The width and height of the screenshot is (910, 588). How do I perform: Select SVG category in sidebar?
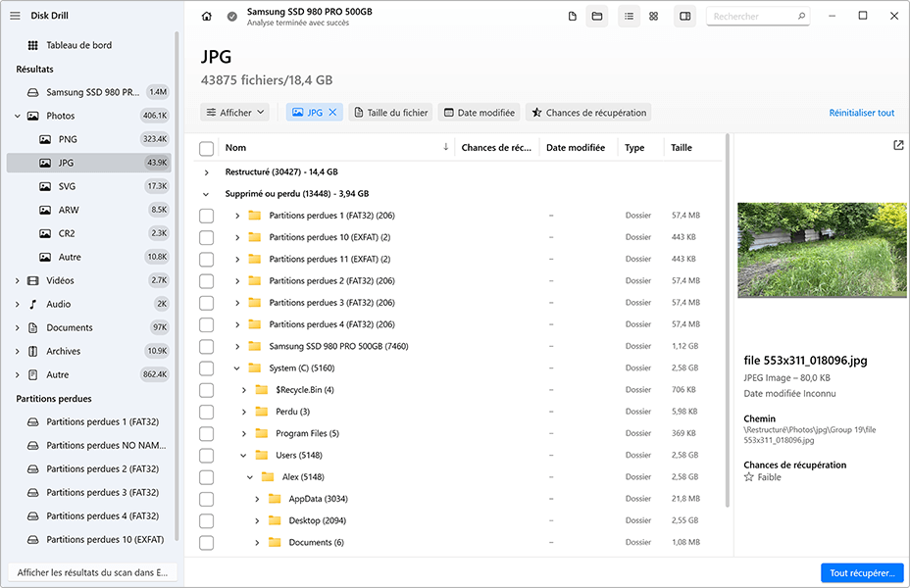(x=88, y=186)
